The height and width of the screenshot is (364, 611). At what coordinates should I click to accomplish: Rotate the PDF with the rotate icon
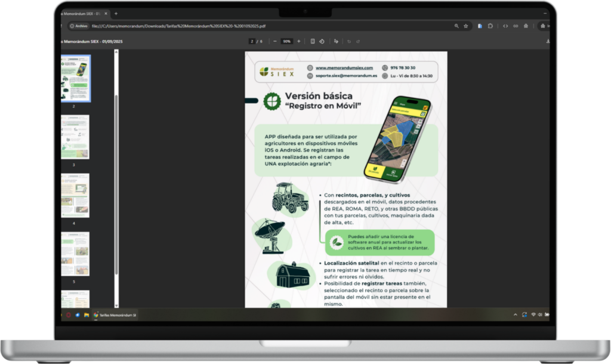point(322,41)
